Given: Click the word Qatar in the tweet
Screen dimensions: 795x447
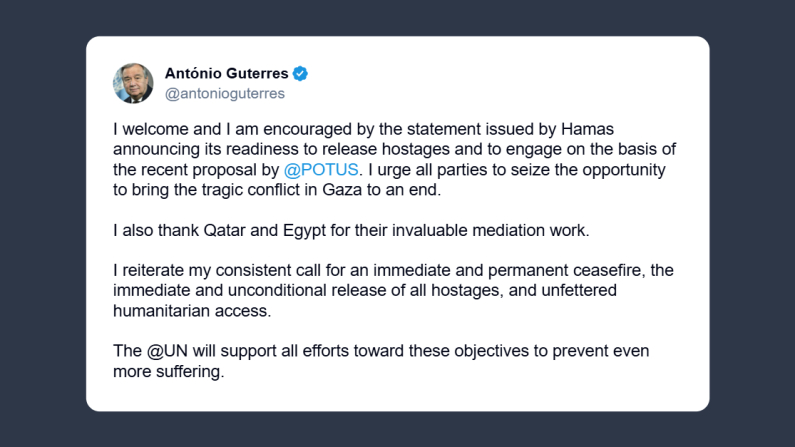Looking at the screenshot, I should pos(205,230).
